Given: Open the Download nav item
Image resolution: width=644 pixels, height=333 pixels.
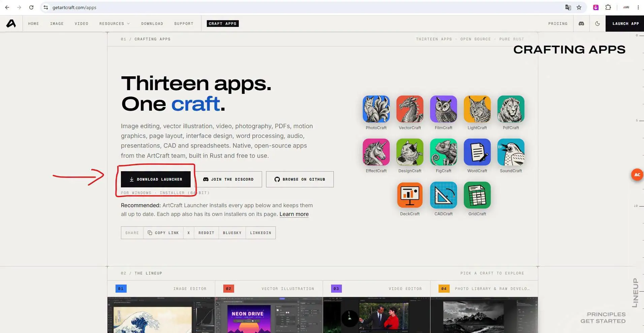Looking at the screenshot, I should pos(152,24).
